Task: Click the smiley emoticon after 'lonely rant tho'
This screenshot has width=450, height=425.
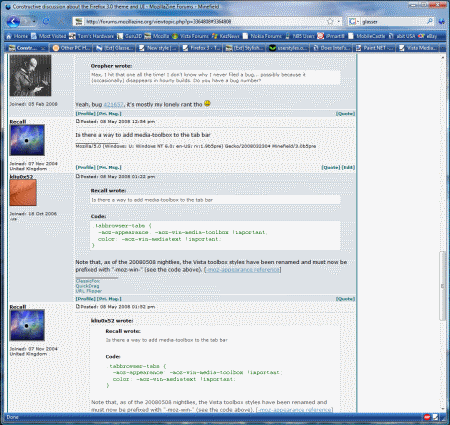Action: click(207, 103)
